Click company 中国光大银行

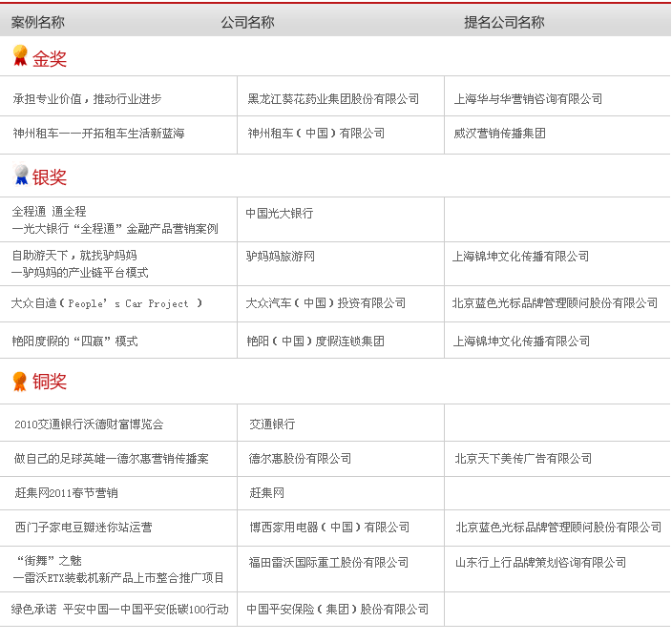pyautogui.click(x=280, y=214)
